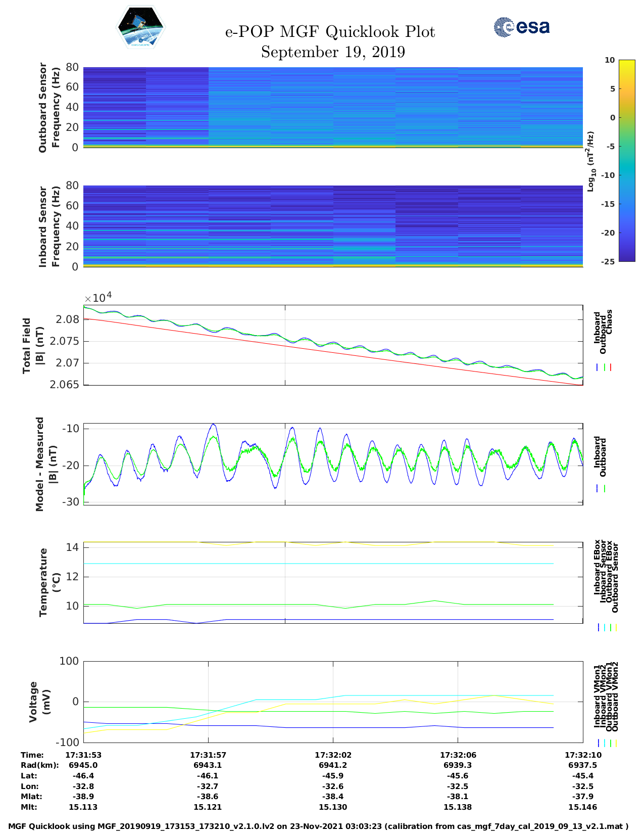The width and height of the screenshot is (644, 834).
Task: Click the Outboard Sensor temperature legend label
Action: [x=615, y=578]
